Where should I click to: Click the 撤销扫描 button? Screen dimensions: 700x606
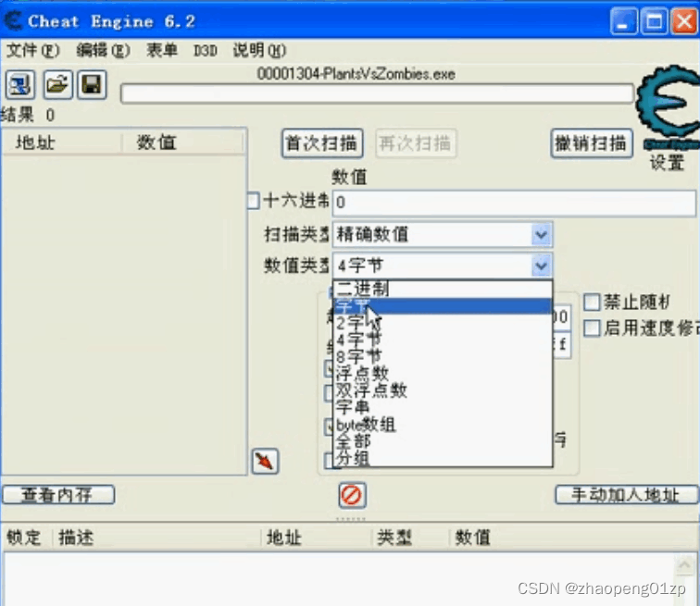592,143
